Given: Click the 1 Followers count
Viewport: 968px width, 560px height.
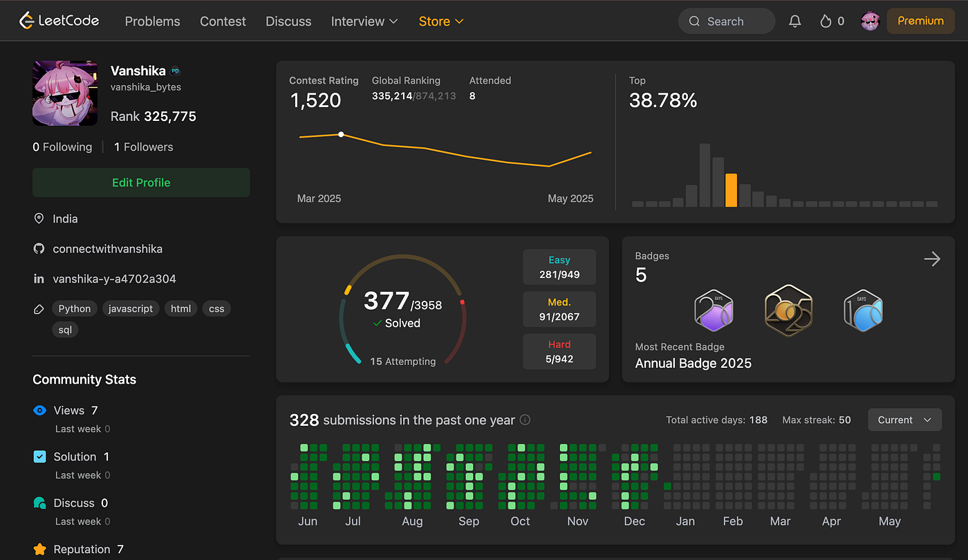Looking at the screenshot, I should pos(144,147).
